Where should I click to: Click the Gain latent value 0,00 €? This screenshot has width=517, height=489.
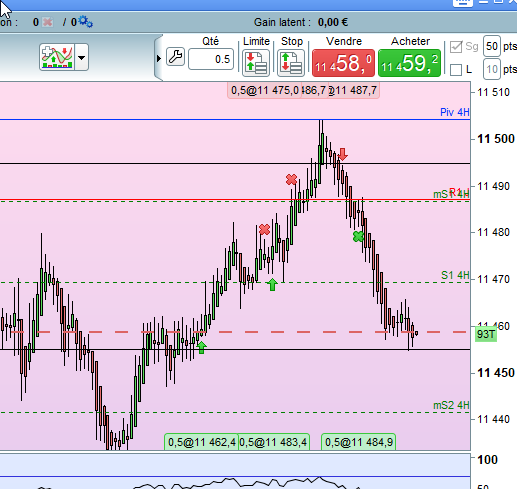pyautogui.click(x=333, y=22)
